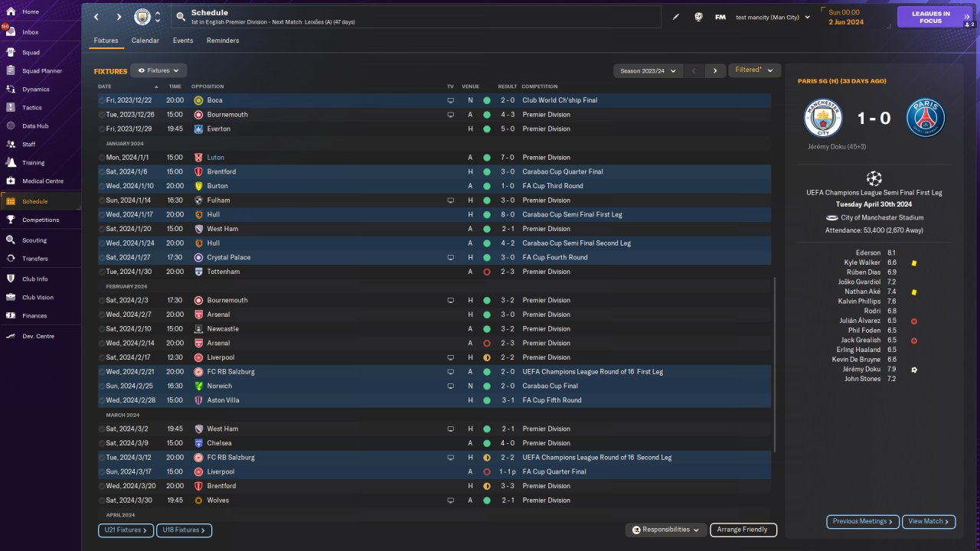Click the Manchester City badge in the match panel
Screen dimensions: 980x551
click(823, 118)
